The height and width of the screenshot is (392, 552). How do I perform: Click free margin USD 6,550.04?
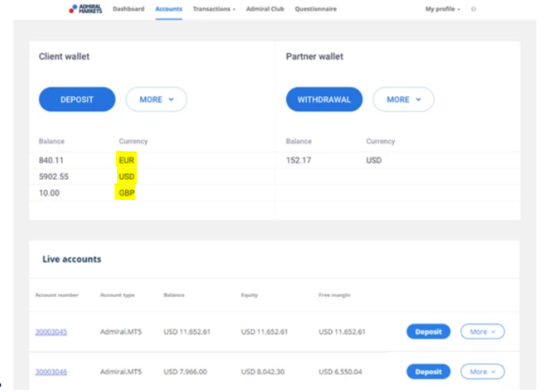[341, 372]
